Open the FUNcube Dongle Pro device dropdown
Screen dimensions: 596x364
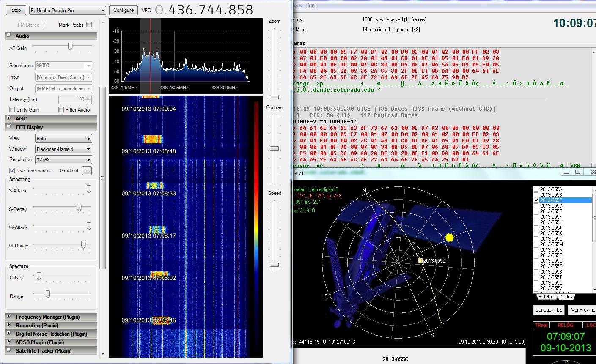click(x=68, y=10)
